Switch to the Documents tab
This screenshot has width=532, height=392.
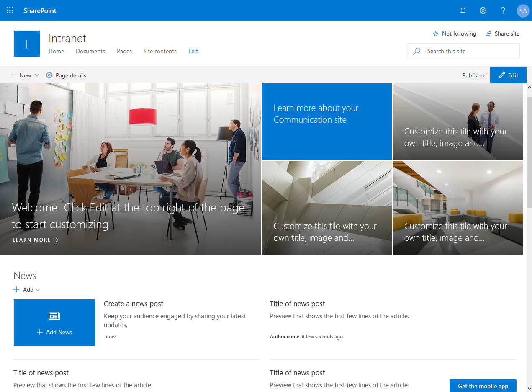(x=90, y=51)
